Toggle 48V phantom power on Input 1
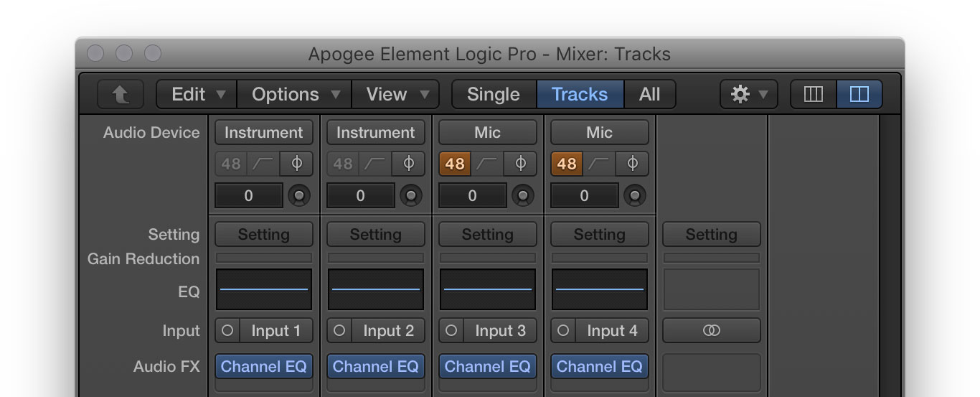 [x=230, y=164]
